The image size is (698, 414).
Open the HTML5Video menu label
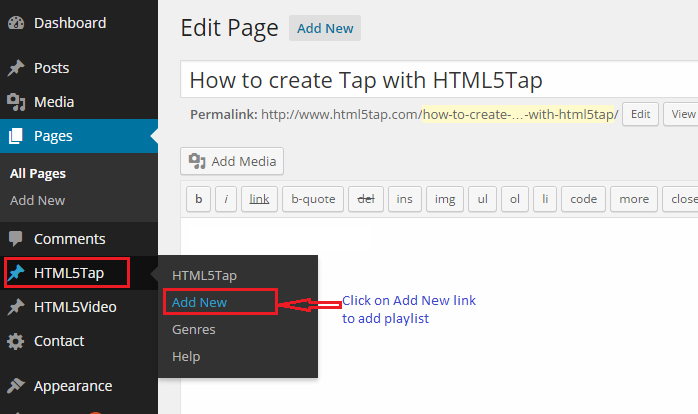pyautogui.click(x=75, y=307)
